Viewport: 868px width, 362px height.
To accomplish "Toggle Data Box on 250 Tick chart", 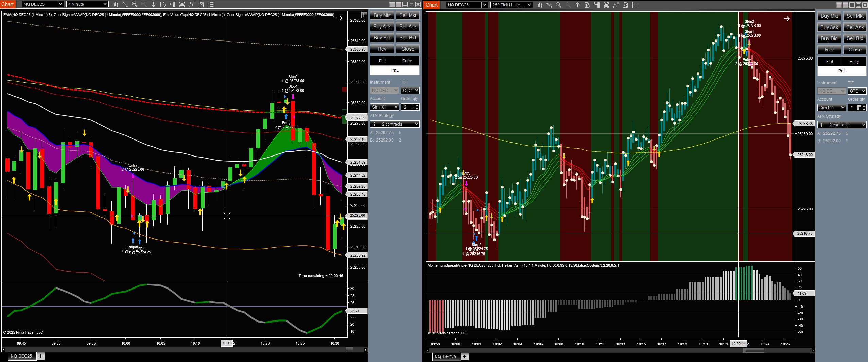I will [x=587, y=5].
